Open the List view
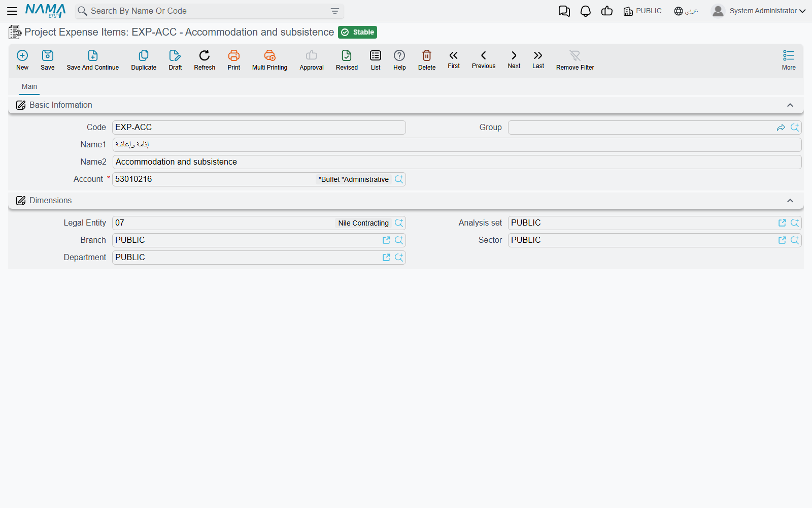This screenshot has width=812, height=508. pyautogui.click(x=376, y=60)
